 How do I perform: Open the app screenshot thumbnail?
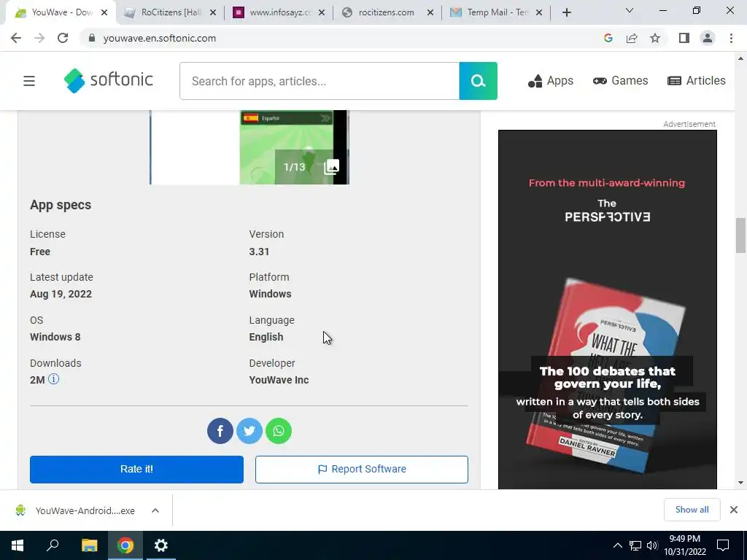[x=249, y=147]
